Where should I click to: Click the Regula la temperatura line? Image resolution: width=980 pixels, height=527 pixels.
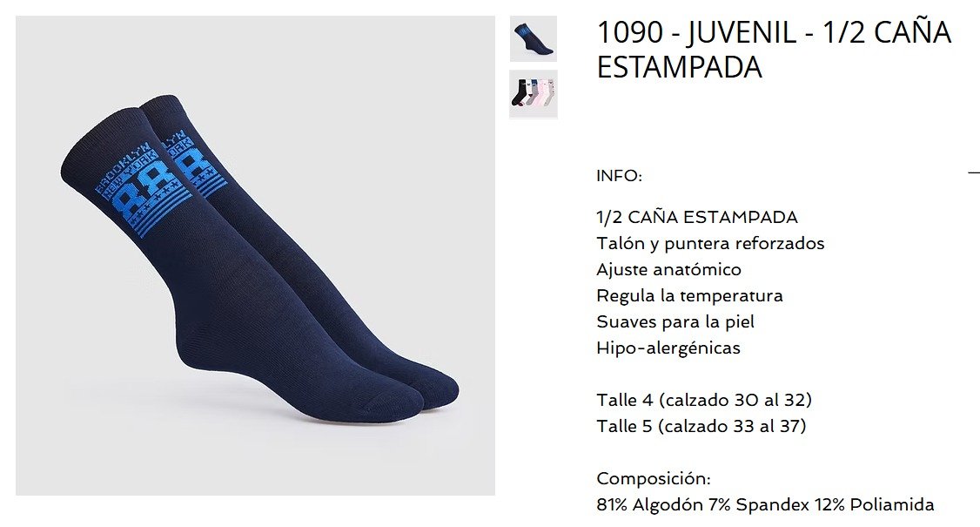689,295
